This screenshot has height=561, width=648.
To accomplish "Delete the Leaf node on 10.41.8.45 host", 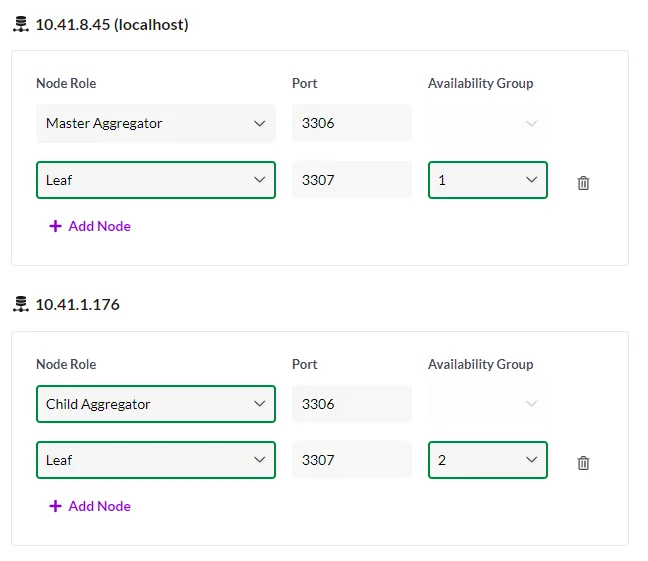I will (x=584, y=183).
